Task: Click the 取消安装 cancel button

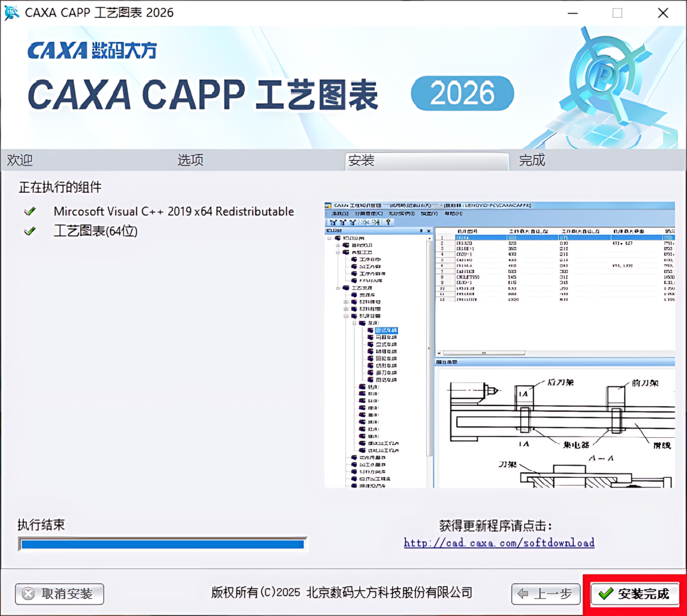Action: pyautogui.click(x=60, y=594)
